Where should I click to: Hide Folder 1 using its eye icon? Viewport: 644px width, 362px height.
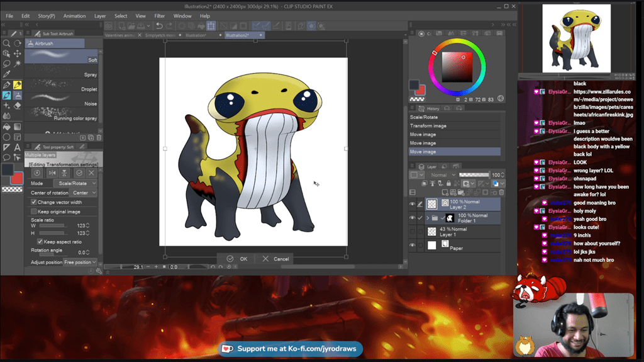click(x=413, y=218)
